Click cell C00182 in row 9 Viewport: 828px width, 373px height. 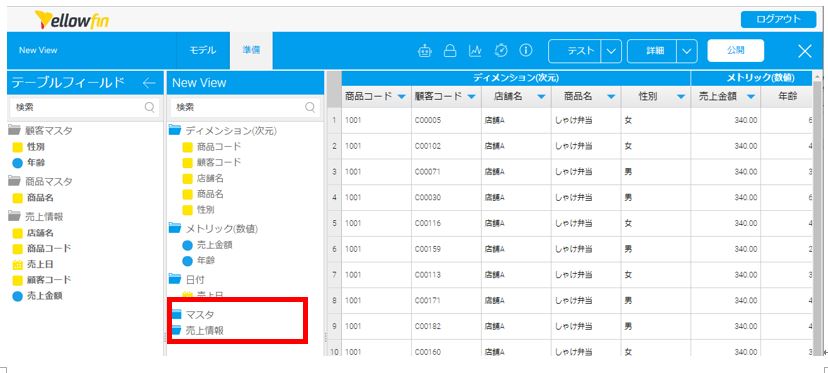[x=446, y=327]
